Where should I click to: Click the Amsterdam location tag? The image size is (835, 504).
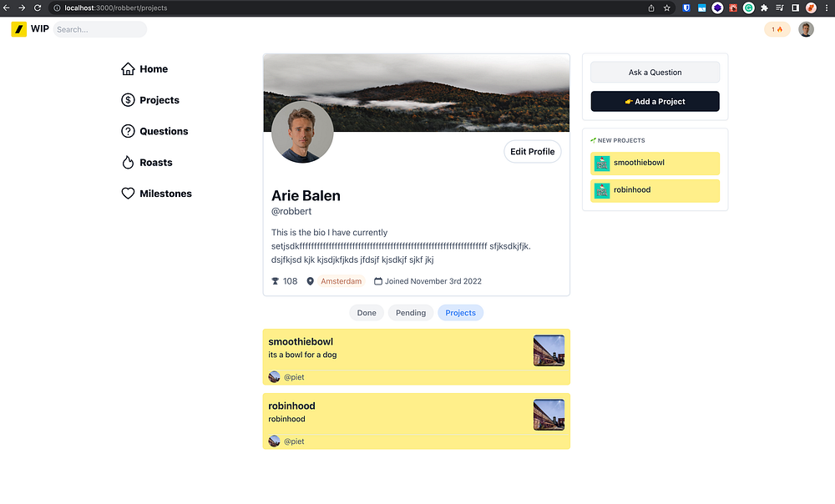pos(341,281)
